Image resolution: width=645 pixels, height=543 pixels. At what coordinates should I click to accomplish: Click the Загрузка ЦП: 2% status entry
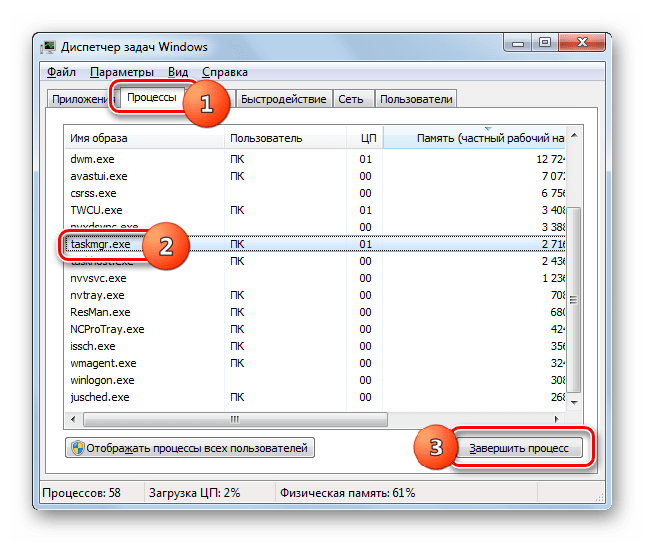[195, 493]
